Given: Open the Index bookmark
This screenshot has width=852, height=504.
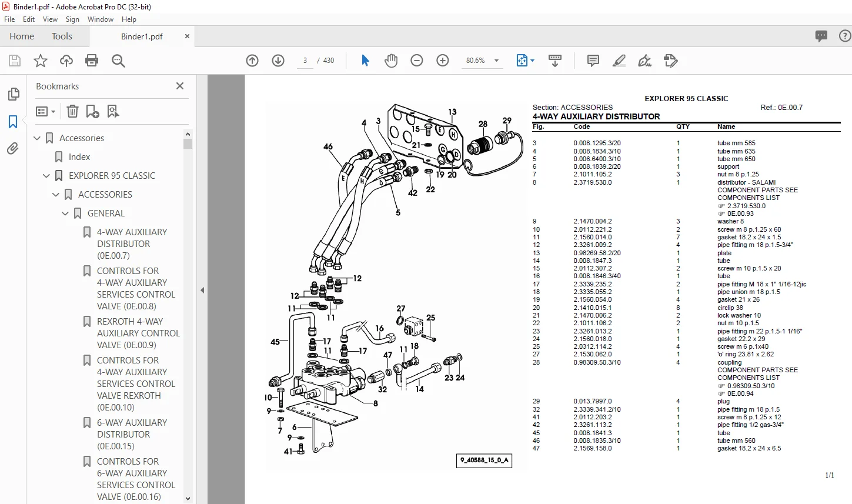Looking at the screenshot, I should click(x=79, y=157).
